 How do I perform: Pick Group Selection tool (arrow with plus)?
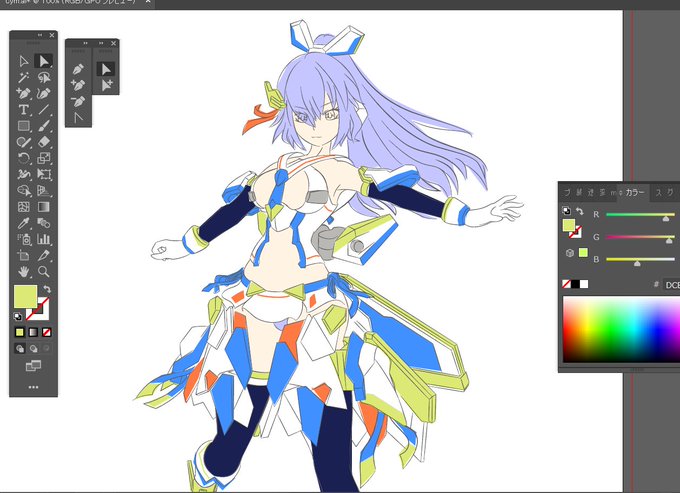pyautogui.click(x=106, y=85)
